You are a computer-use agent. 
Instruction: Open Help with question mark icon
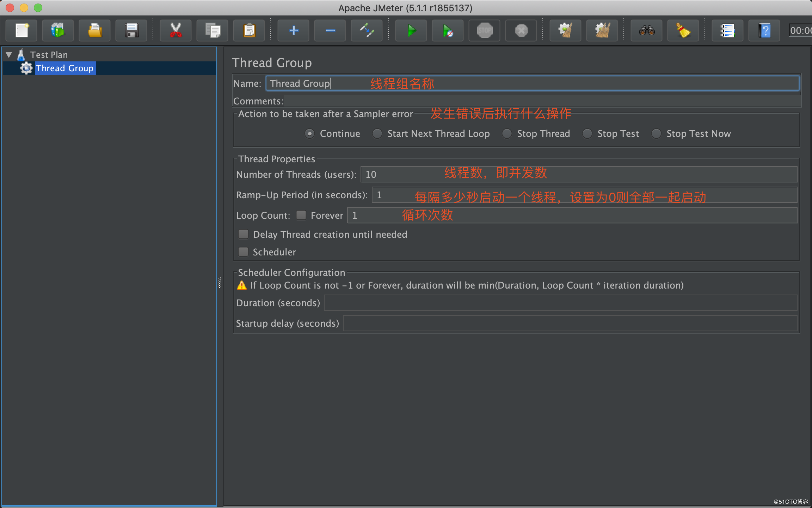click(764, 31)
